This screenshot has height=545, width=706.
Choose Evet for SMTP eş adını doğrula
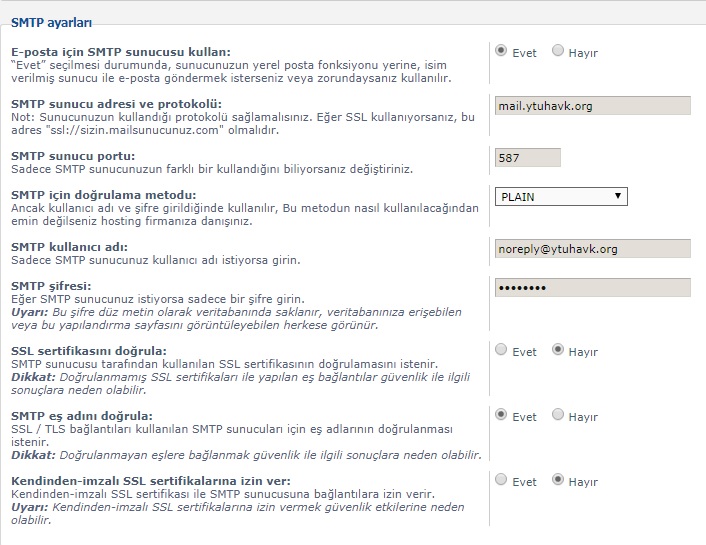501,414
